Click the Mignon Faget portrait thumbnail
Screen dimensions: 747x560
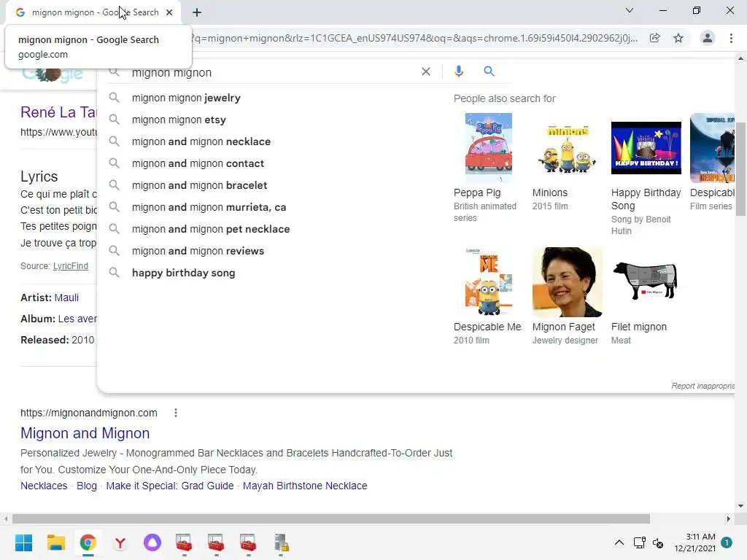[567, 282]
